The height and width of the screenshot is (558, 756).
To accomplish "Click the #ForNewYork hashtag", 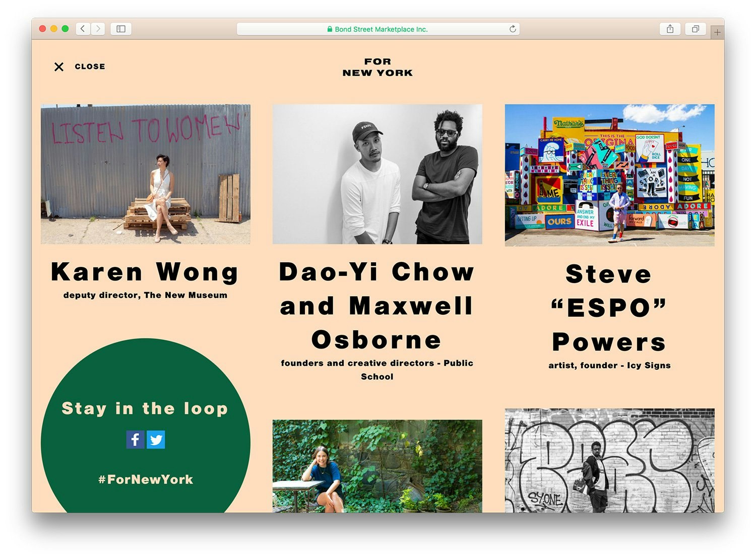I will (146, 479).
